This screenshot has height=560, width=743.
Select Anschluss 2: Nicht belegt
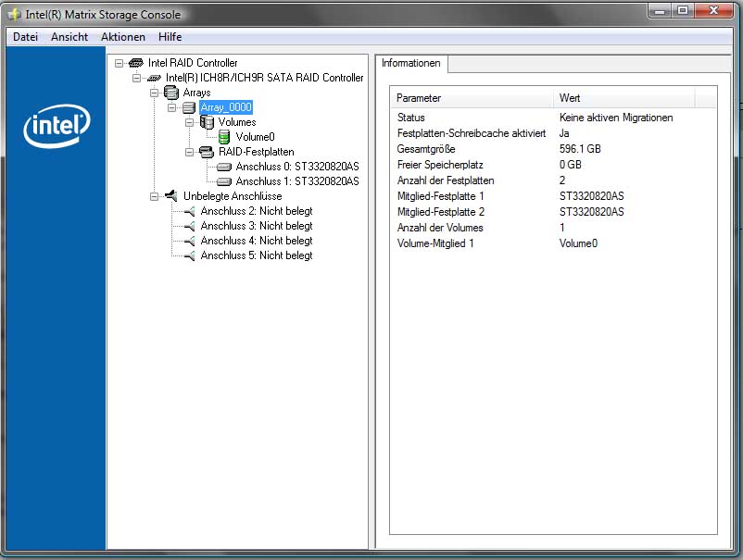(x=257, y=211)
